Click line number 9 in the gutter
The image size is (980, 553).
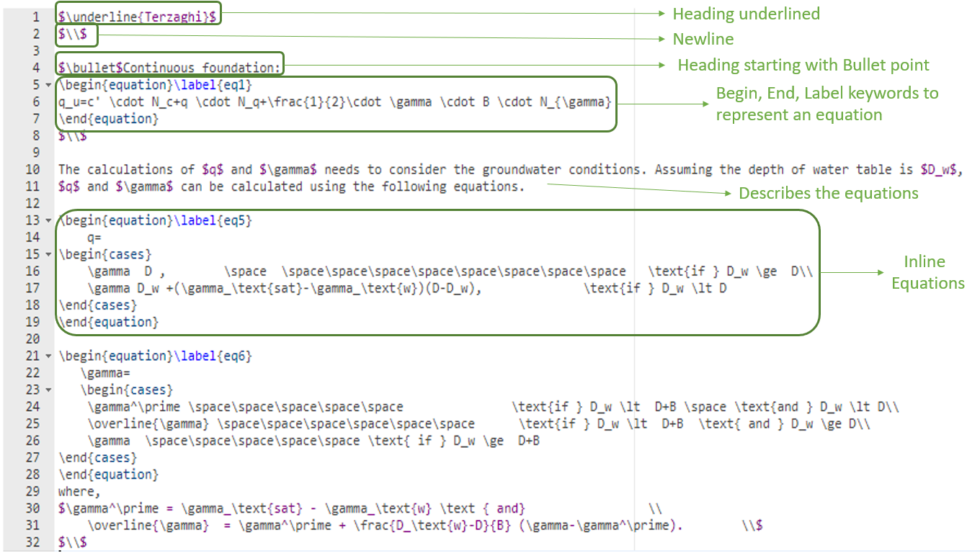tap(36, 153)
